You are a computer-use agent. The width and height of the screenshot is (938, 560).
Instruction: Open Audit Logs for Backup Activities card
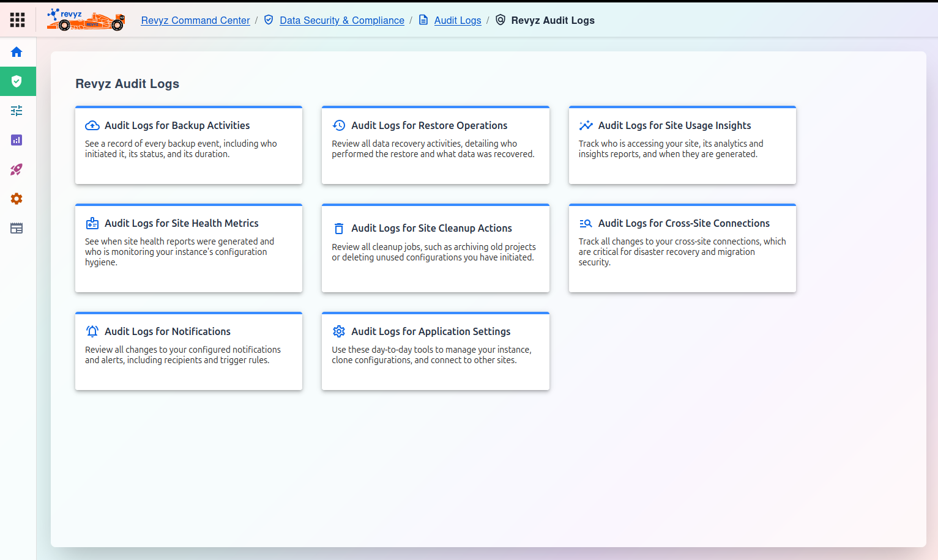coord(188,146)
